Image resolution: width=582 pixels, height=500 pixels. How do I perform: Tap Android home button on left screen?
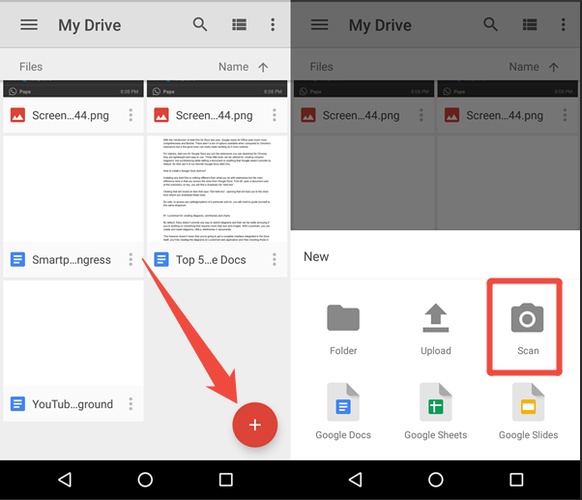tap(145, 479)
